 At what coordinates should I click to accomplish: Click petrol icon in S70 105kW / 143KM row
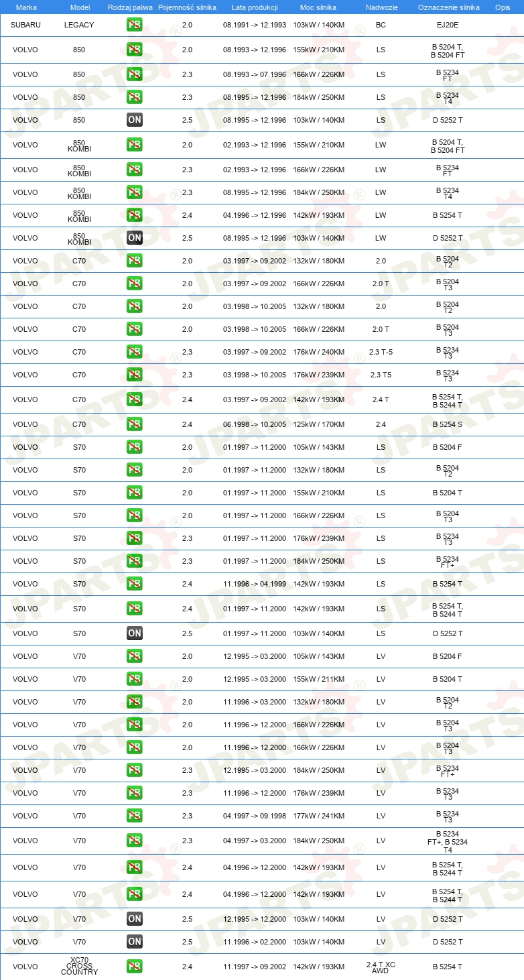point(135,447)
